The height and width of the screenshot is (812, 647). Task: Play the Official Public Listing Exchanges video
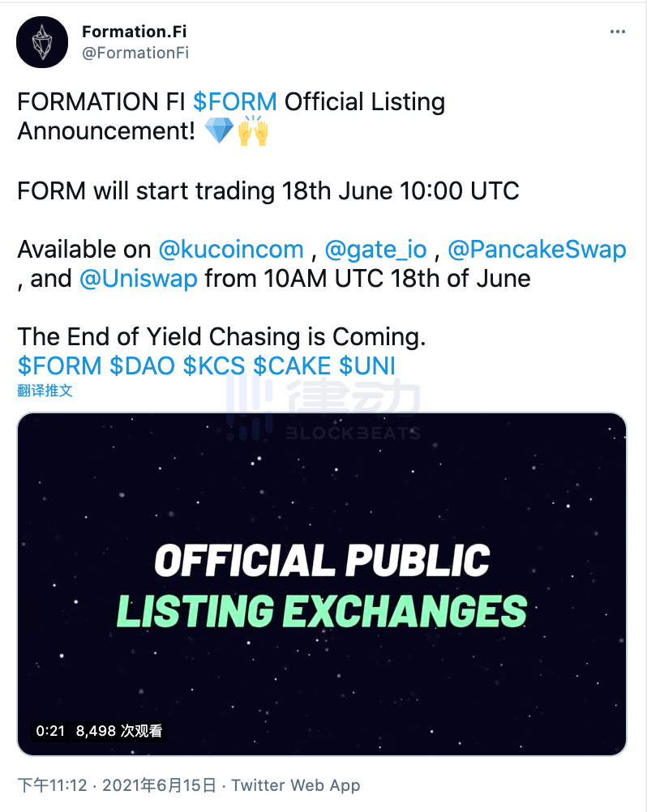pos(322,584)
